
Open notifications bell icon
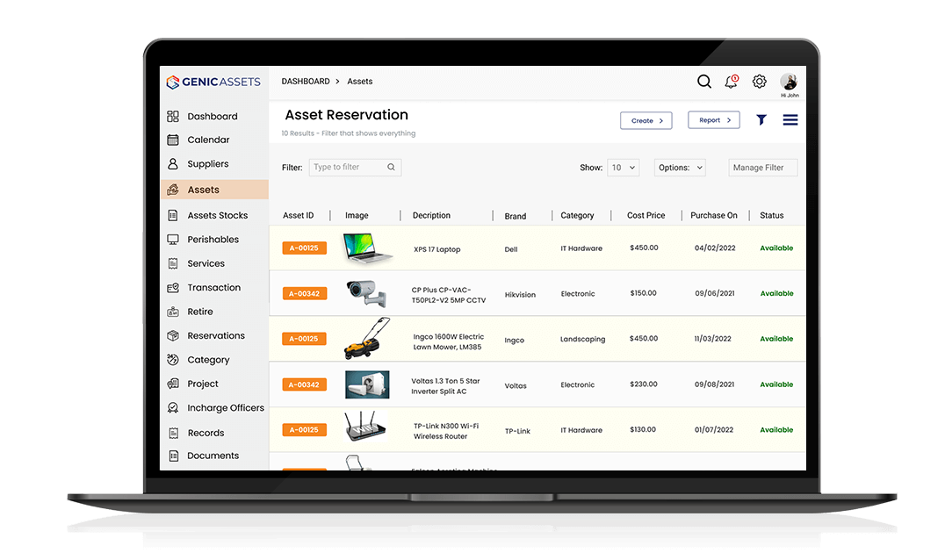pos(731,82)
